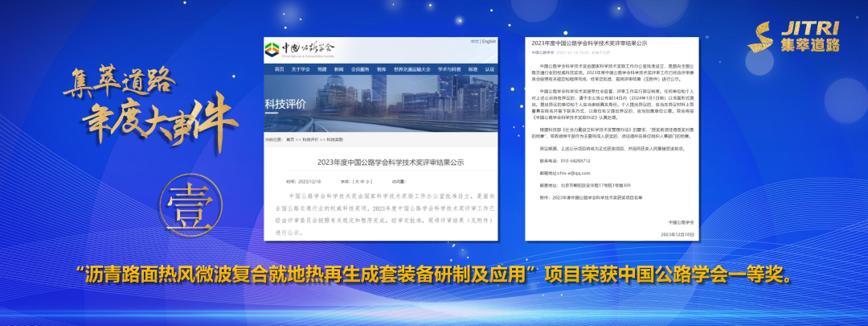Click the mailing address 北京市朝阳区安华路17号院

596,185
